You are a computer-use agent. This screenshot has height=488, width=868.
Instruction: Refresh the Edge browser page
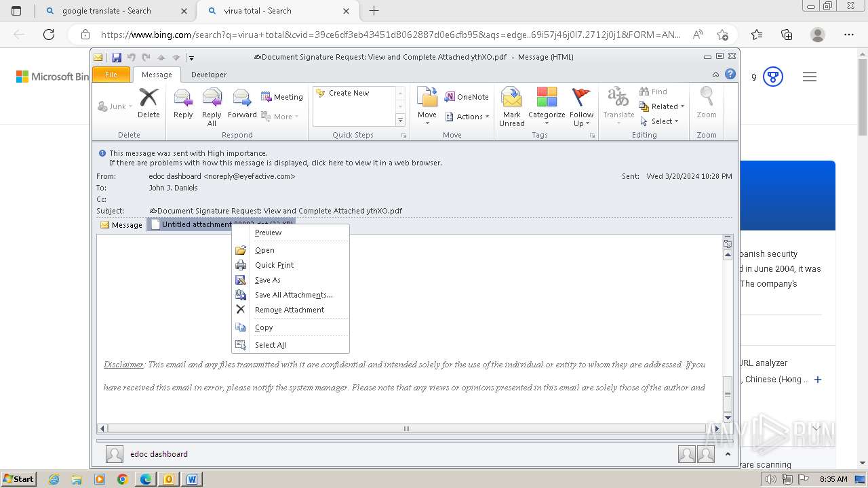(49, 35)
